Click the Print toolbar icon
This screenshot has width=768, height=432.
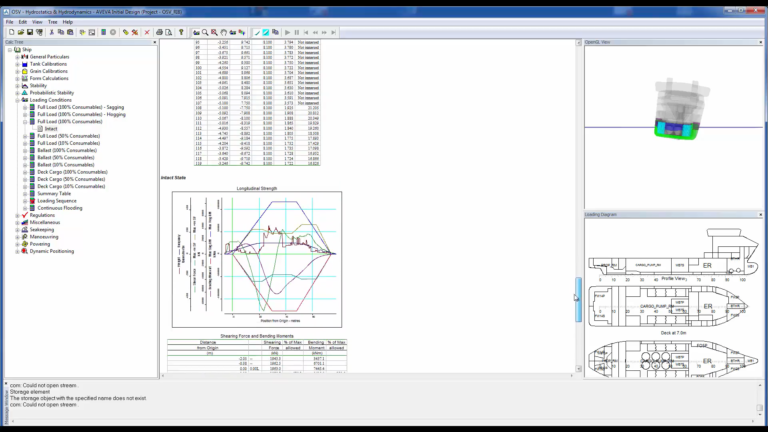(x=159, y=32)
